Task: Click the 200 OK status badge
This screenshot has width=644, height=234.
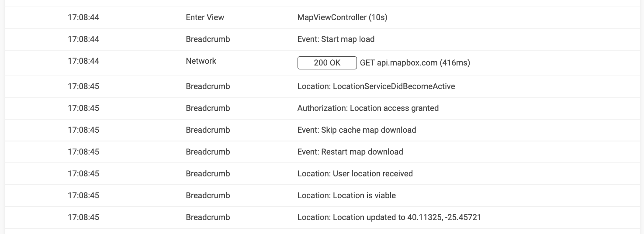Action: pos(327,63)
